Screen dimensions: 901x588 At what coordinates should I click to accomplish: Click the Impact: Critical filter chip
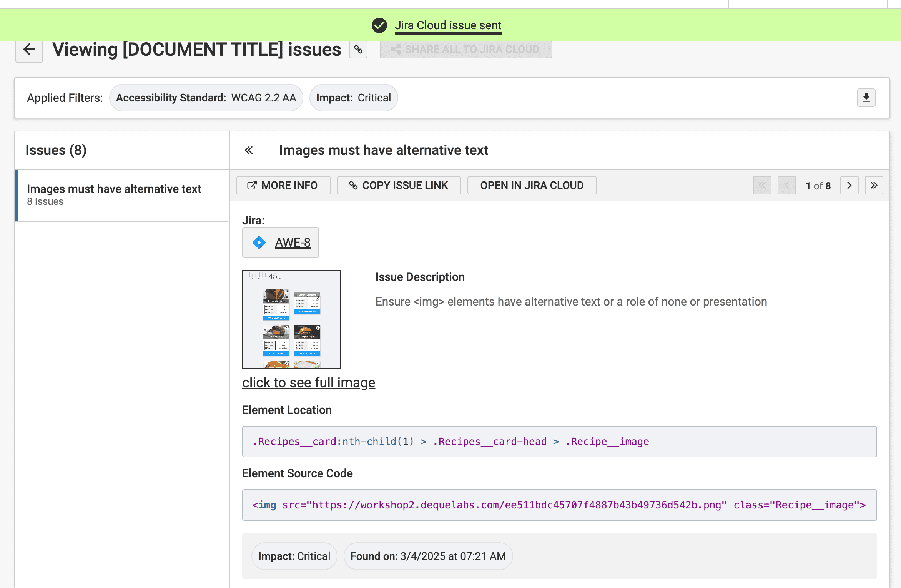click(x=353, y=98)
